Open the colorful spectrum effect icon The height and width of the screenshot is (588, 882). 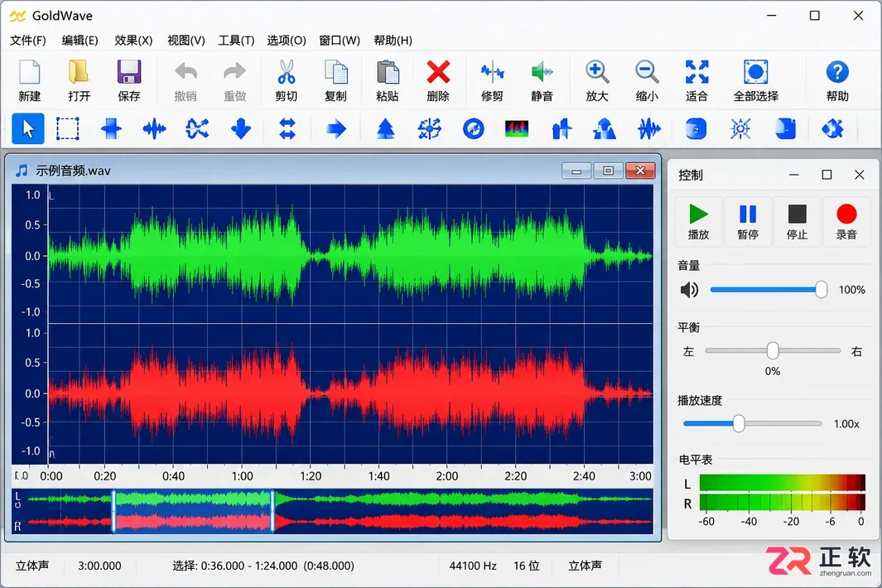tap(517, 129)
